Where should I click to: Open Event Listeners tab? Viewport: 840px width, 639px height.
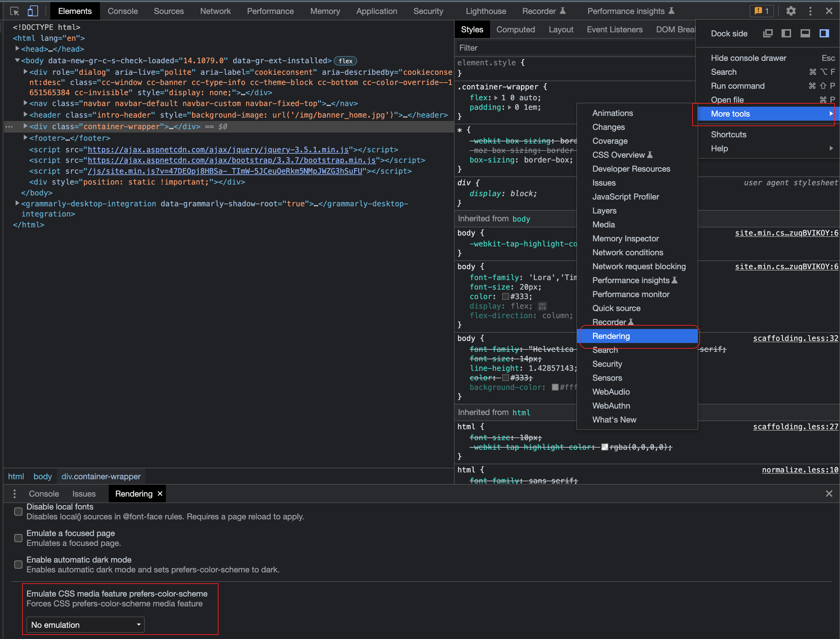(x=614, y=30)
